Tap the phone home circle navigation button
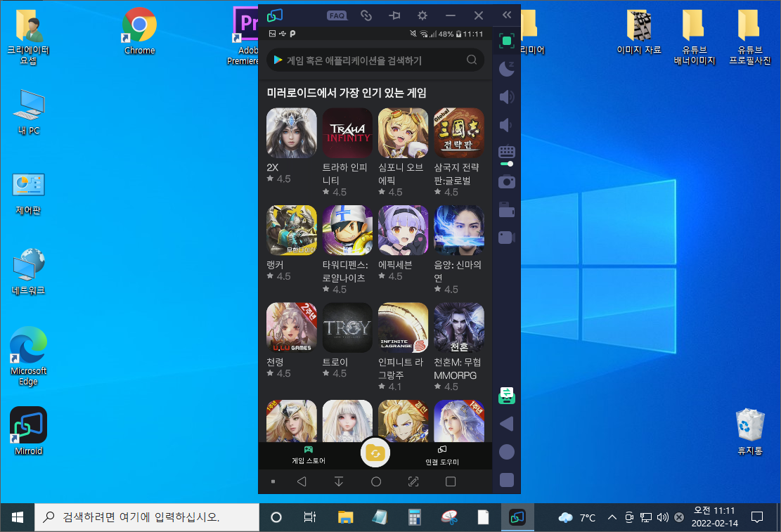Viewport: 781px width, 532px height. [x=376, y=481]
